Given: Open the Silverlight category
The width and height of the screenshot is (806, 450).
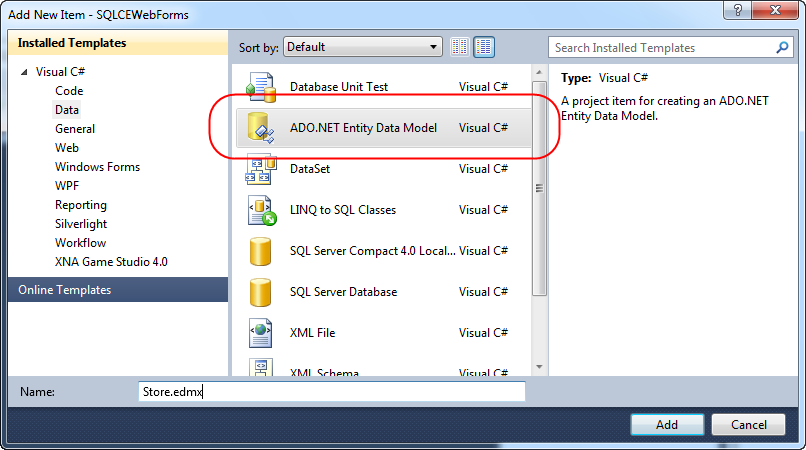Looking at the screenshot, I should [81, 224].
